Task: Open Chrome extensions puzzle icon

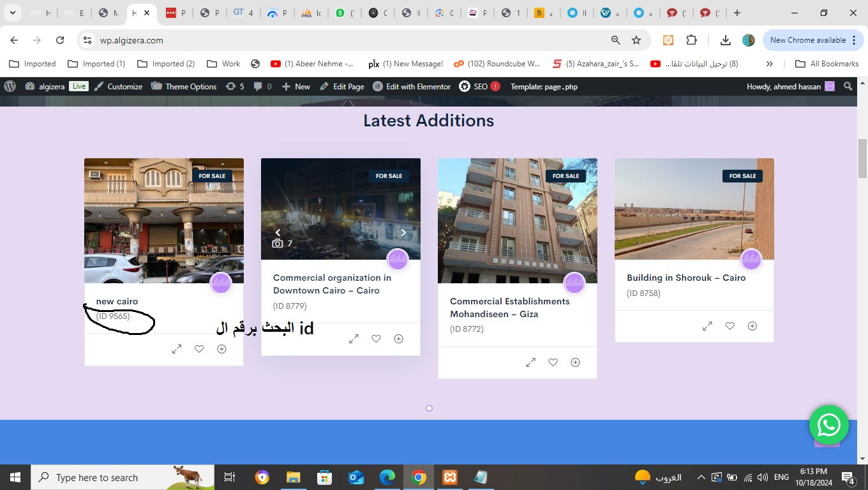Action: (x=691, y=40)
